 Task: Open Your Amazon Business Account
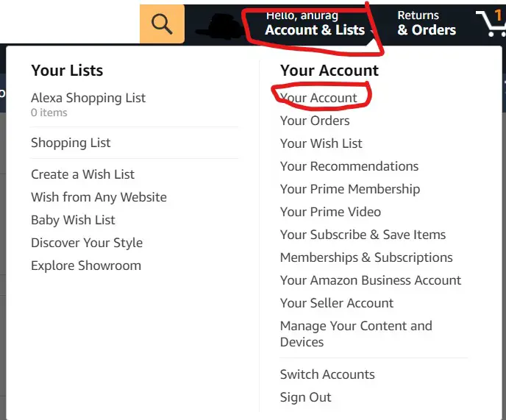[371, 280]
